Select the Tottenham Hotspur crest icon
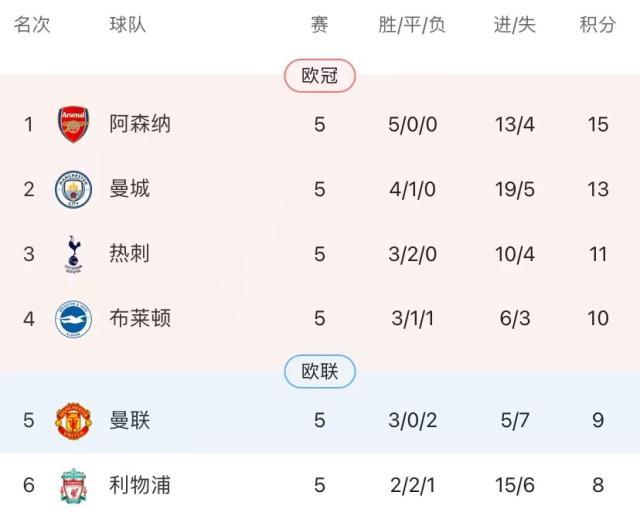 pos(73,254)
